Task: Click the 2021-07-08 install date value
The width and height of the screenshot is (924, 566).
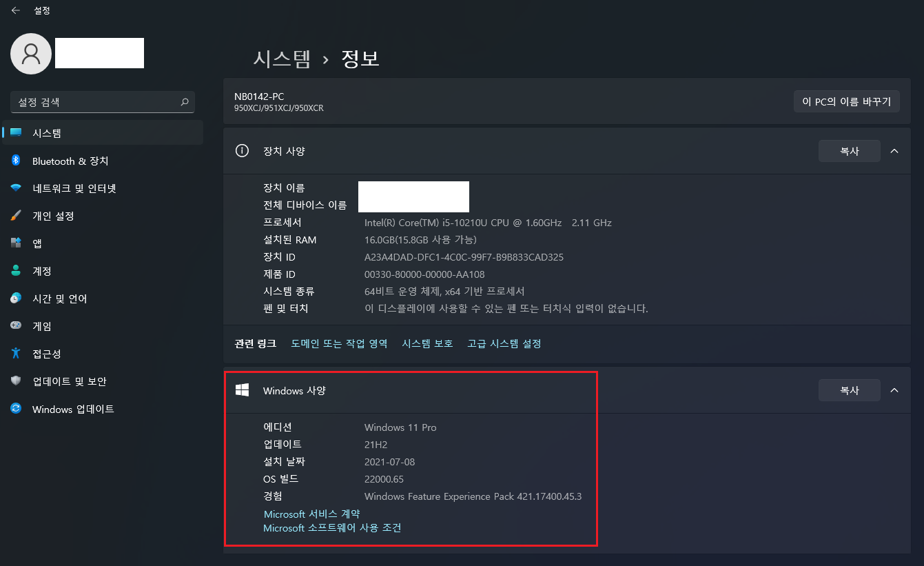Action: coord(390,462)
